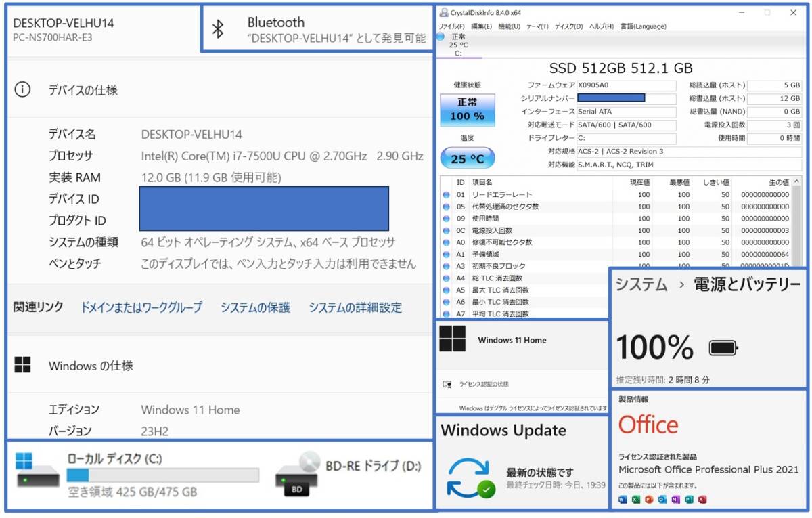This screenshot has width=812, height=518.
Task: Click the status dot for 修復不可能セクタ数 row
Action: pos(446,242)
